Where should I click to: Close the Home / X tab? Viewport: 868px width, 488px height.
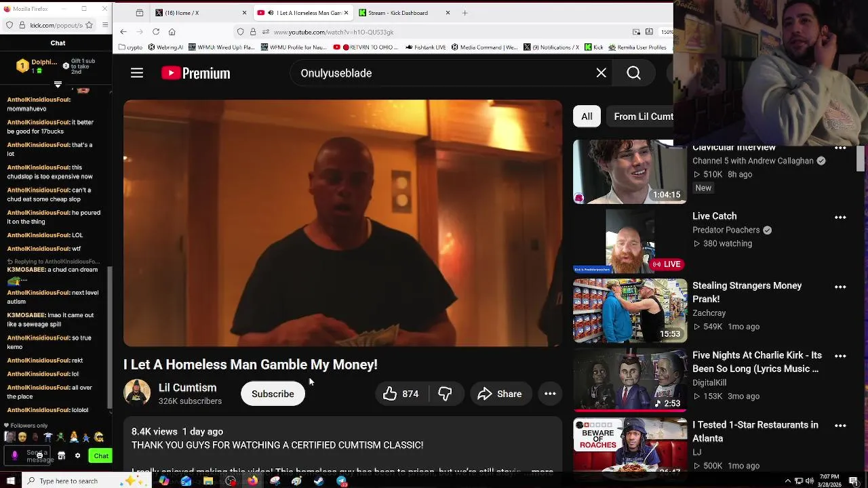(x=244, y=13)
